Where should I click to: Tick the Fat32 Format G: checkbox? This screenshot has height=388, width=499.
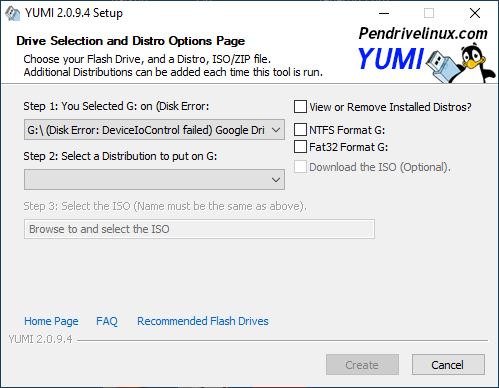(300, 147)
